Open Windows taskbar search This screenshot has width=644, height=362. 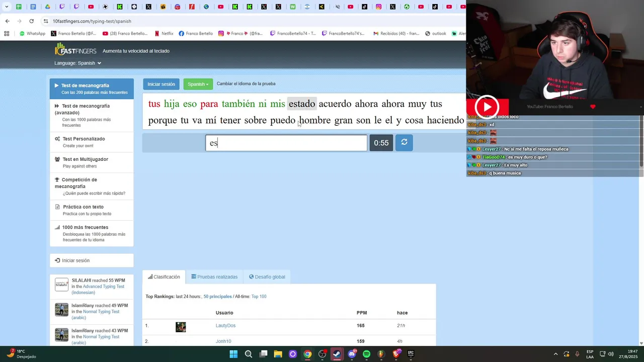[x=249, y=354]
